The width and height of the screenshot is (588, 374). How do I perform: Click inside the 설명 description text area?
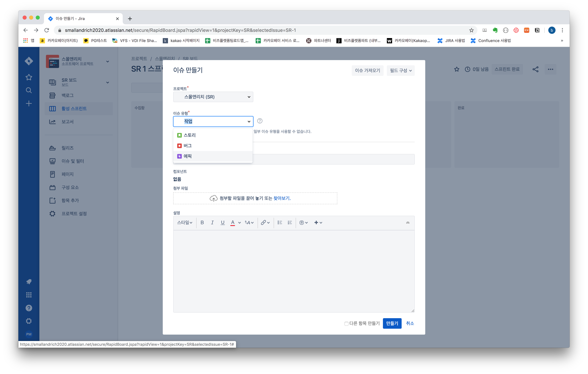[294, 271]
